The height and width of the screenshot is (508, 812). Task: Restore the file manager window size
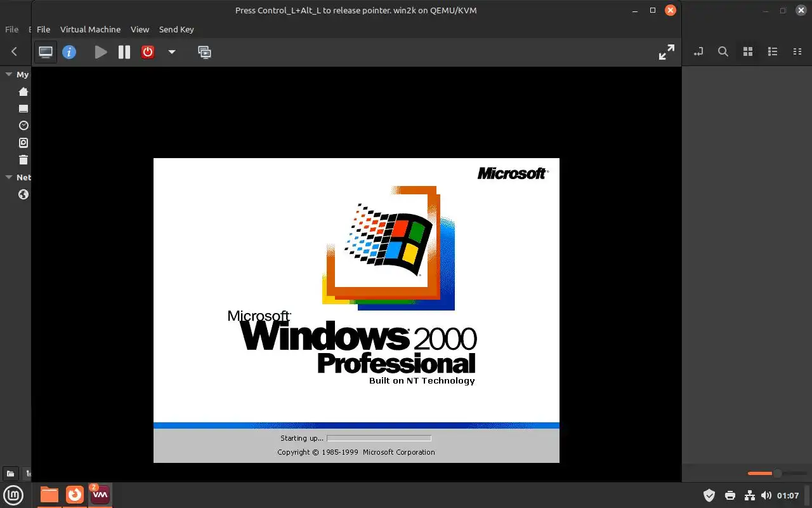coord(783,10)
